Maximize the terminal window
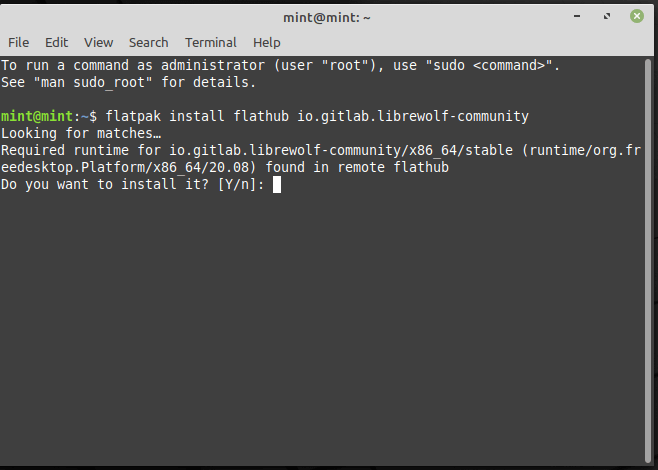 click(607, 16)
